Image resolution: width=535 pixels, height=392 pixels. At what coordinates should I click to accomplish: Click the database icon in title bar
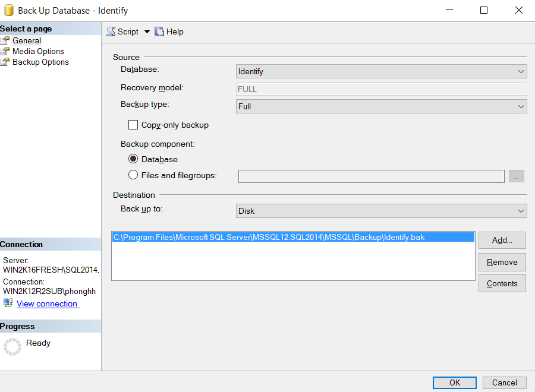click(9, 11)
